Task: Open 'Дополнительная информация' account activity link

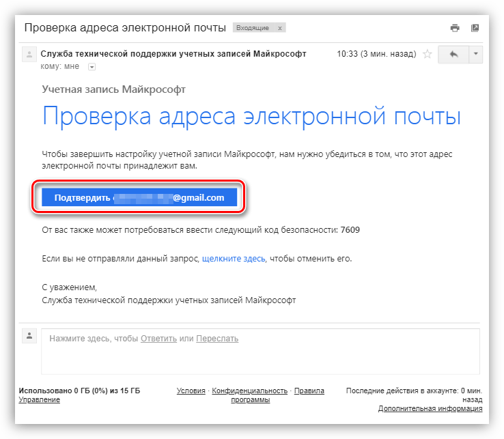Action: click(x=430, y=408)
